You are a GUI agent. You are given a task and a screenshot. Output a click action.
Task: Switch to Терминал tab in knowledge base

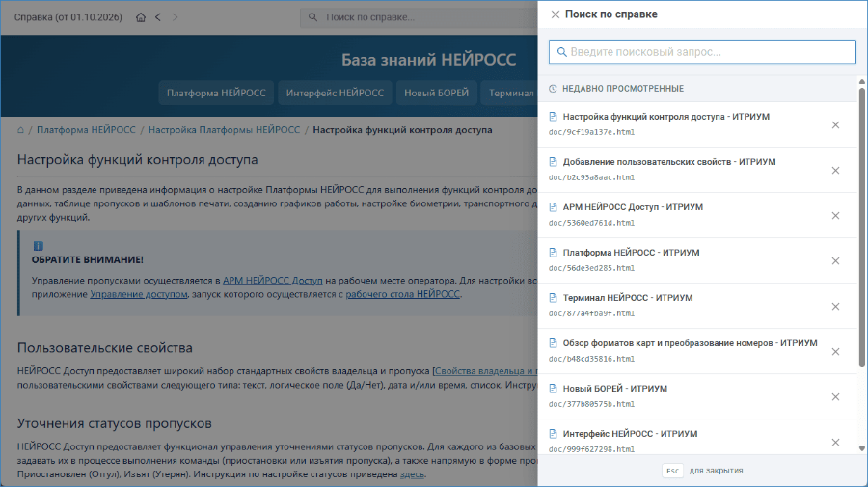(510, 93)
